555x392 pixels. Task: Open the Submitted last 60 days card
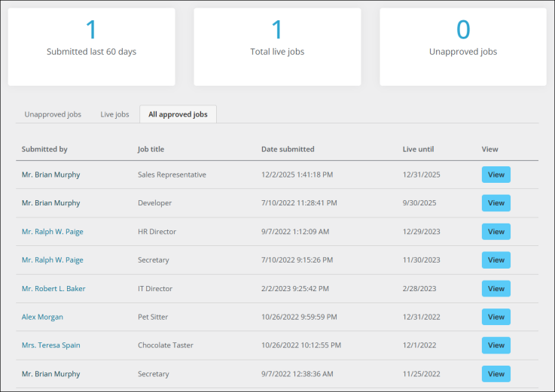click(91, 47)
